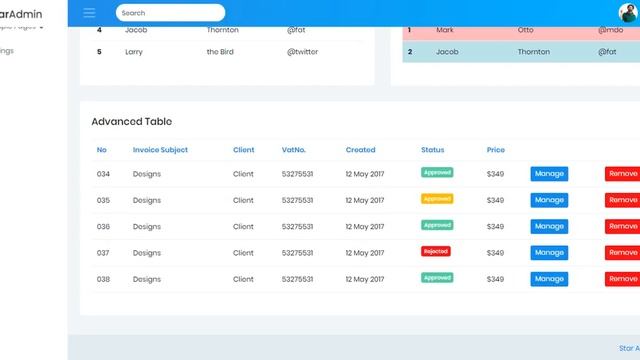Open the user profile avatar
This screenshot has height=360, width=640.
pyautogui.click(x=628, y=13)
